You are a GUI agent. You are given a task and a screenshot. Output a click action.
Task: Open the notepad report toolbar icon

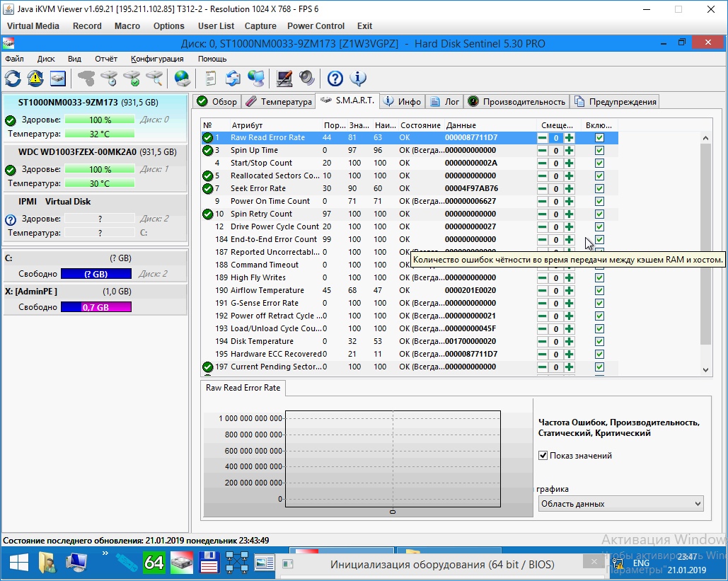(210, 79)
